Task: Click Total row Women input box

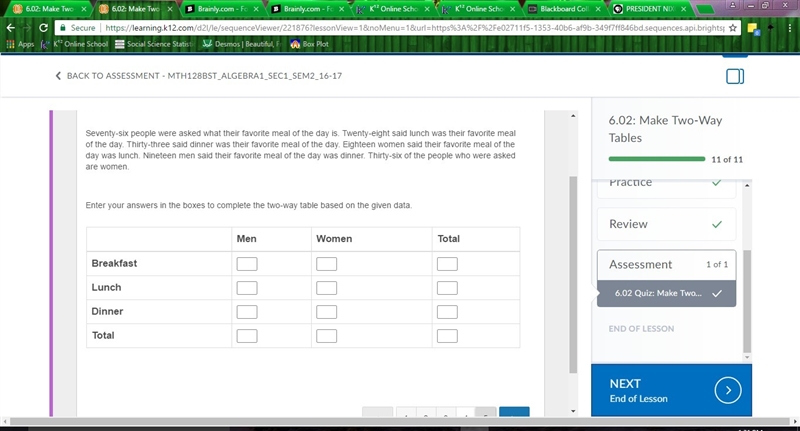Action: [x=327, y=336]
